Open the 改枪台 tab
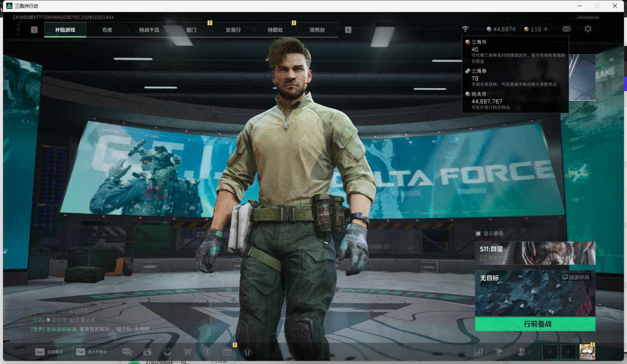 [x=317, y=30]
